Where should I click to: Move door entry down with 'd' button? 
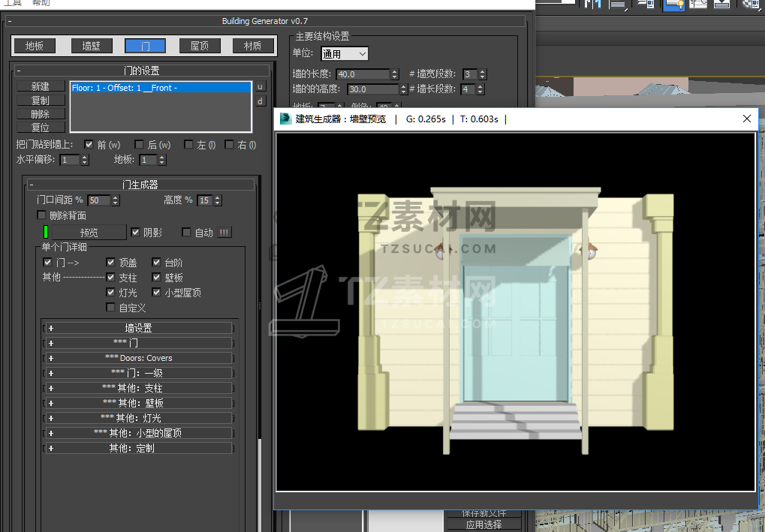tap(261, 101)
